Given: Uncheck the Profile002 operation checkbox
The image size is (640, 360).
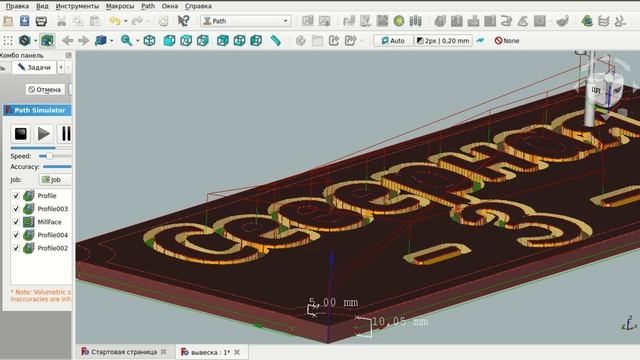Looking at the screenshot, I should point(16,248).
